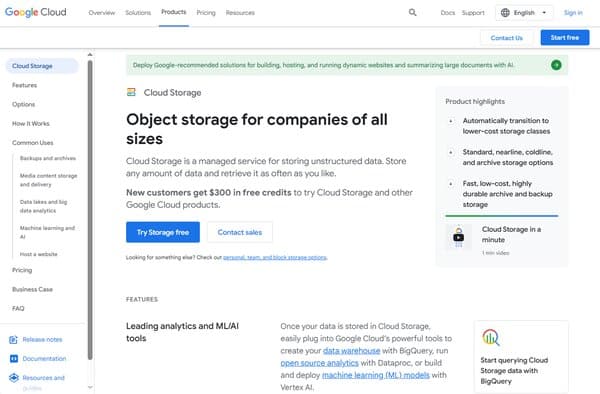Click the Release notes icon

(13, 339)
